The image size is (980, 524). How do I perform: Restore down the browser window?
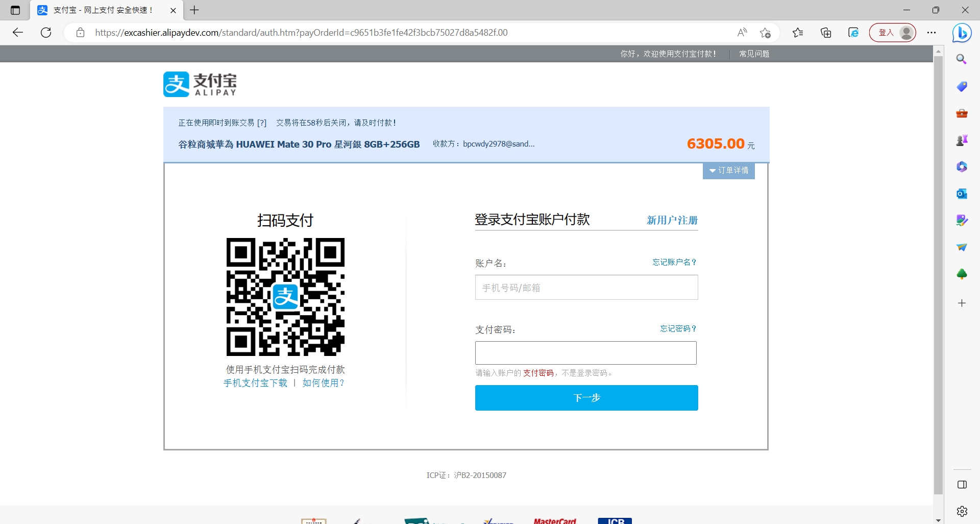point(936,10)
